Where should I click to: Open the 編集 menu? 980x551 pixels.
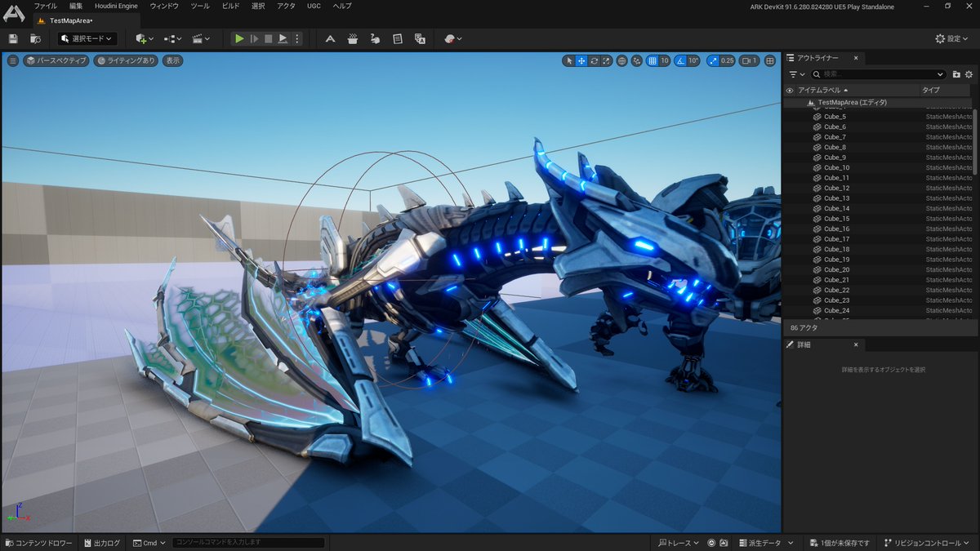(x=76, y=6)
